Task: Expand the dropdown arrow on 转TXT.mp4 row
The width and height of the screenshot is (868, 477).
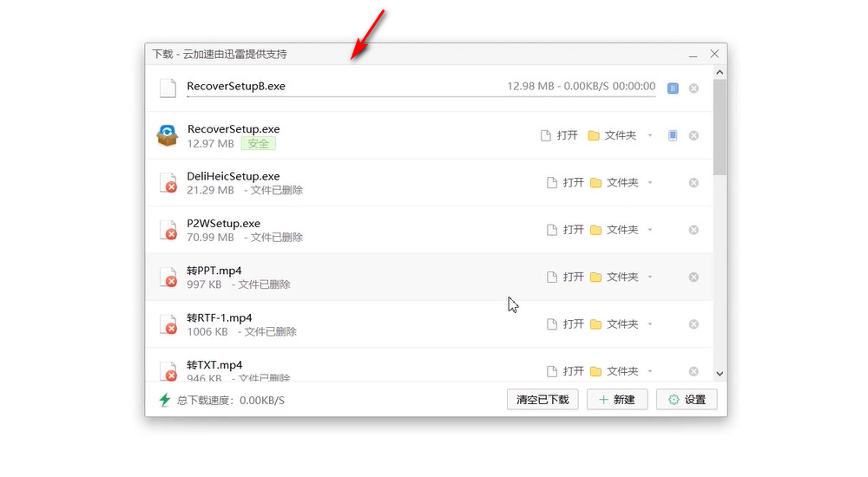Action: 650,370
